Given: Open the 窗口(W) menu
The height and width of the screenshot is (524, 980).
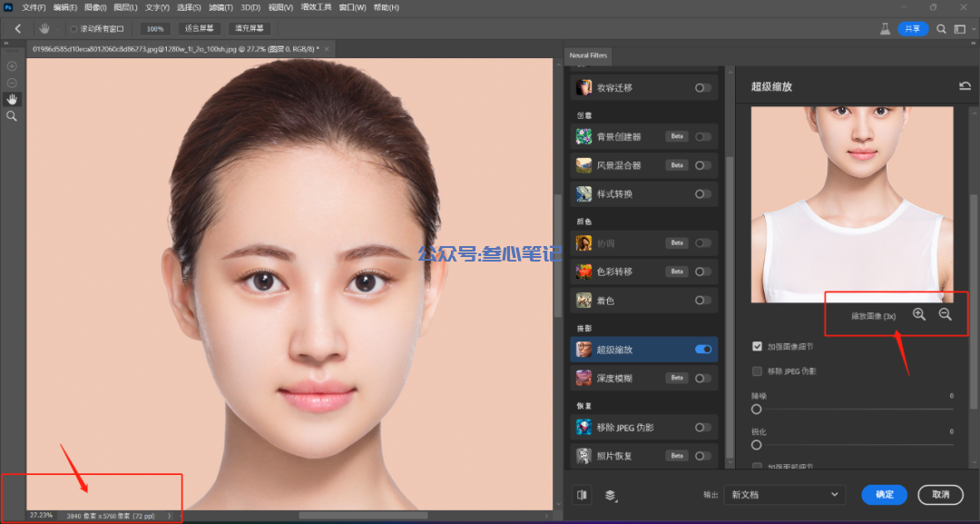Looking at the screenshot, I should click(x=352, y=7).
